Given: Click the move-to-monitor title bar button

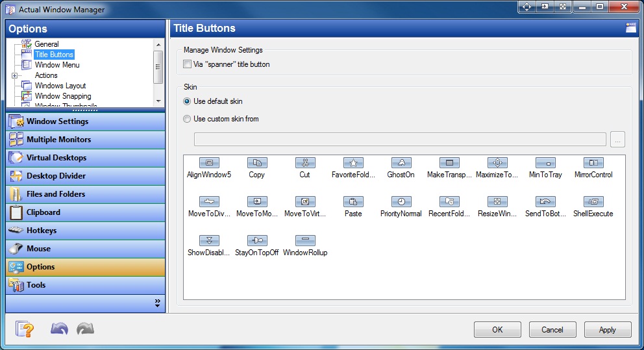Looking at the screenshot, I should click(x=545, y=6).
